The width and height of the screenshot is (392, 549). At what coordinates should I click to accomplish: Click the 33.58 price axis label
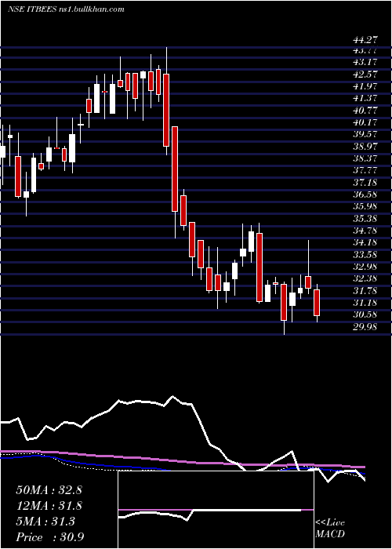click(x=365, y=255)
